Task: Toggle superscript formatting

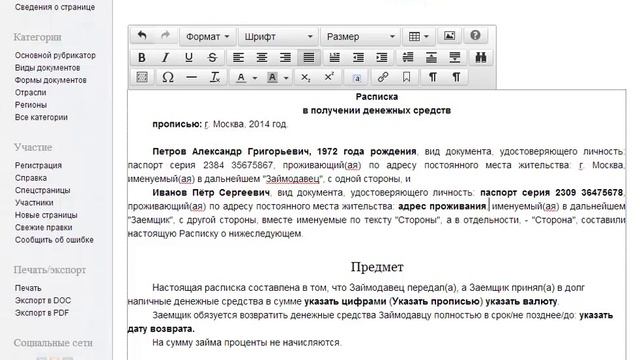Action: coord(329,77)
